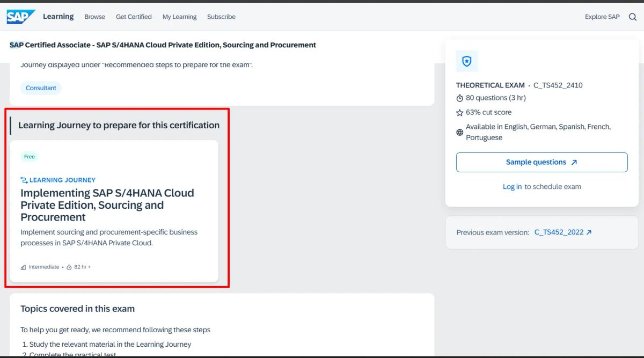Click 'Available in English, German, Spanish' text
Viewport: 644px width, 358px height.
[x=538, y=132]
